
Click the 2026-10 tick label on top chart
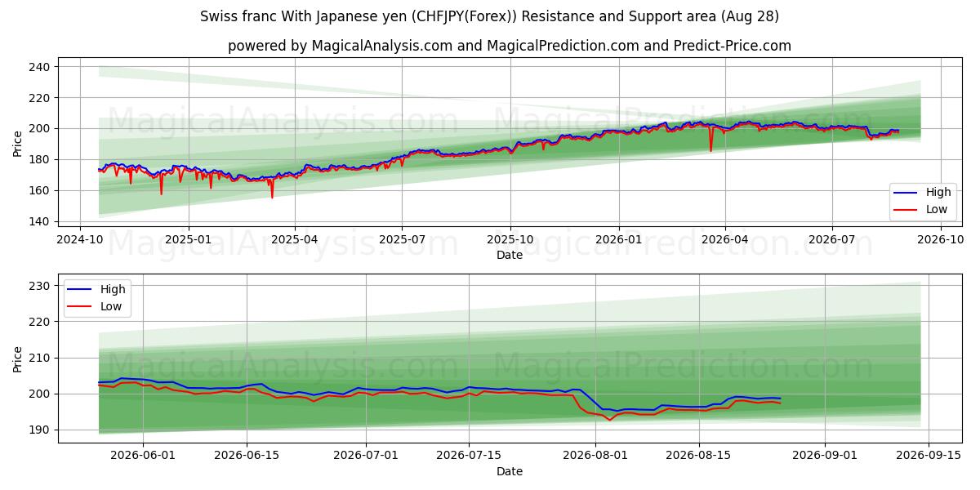[940, 239]
